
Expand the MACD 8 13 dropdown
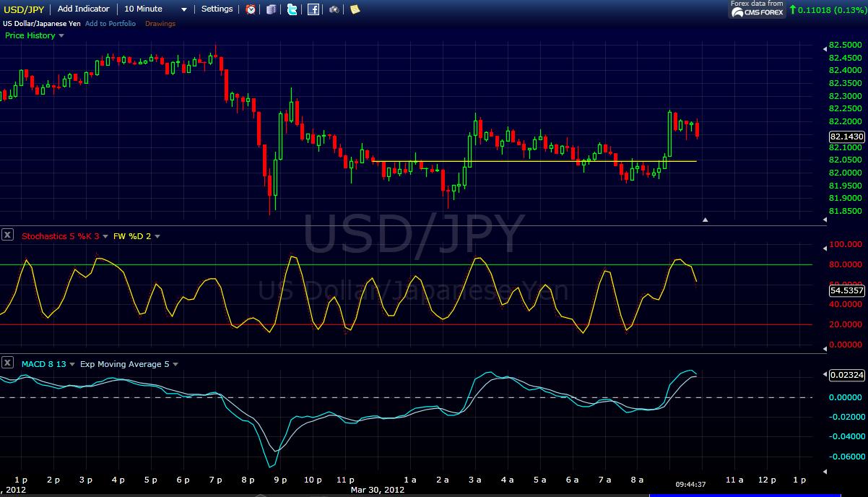tap(72, 365)
